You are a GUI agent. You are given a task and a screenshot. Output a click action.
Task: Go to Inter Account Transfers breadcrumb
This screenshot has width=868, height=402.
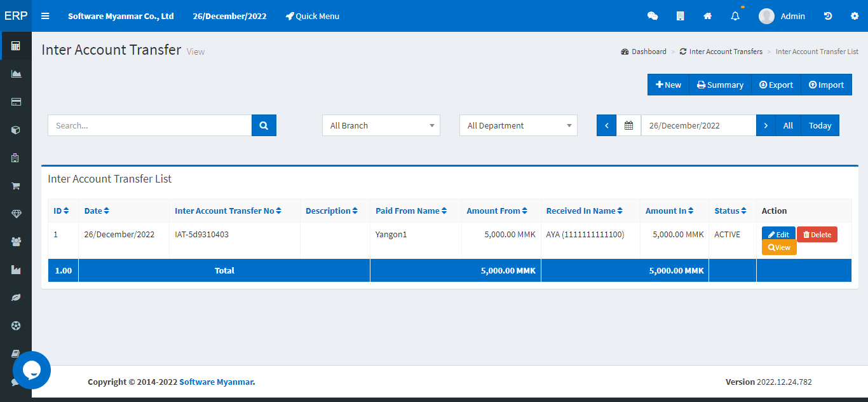[x=721, y=52]
